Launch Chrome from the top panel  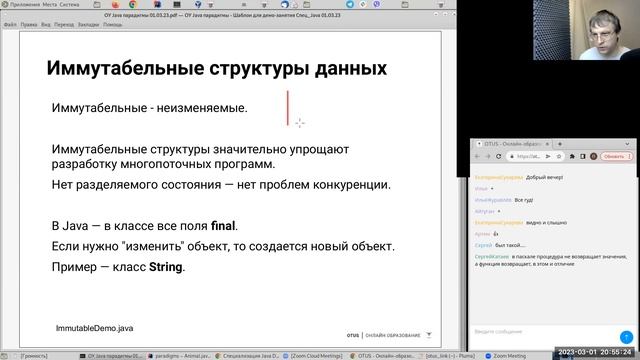(133, 4)
